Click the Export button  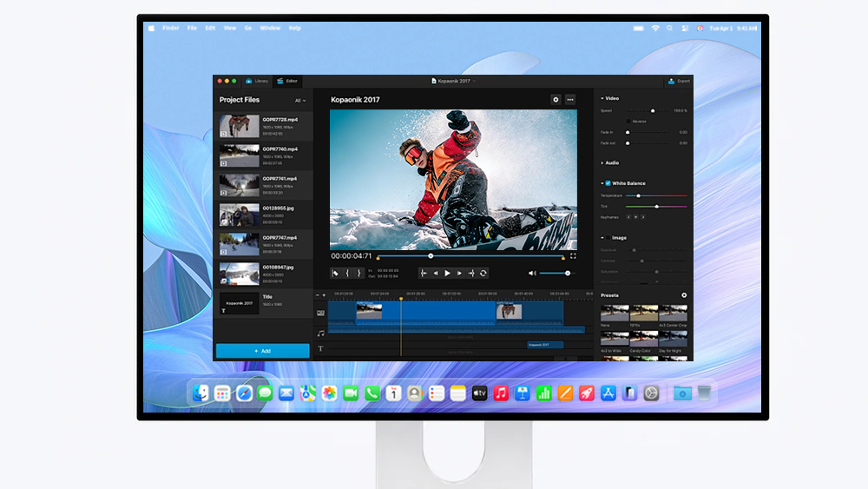(680, 81)
